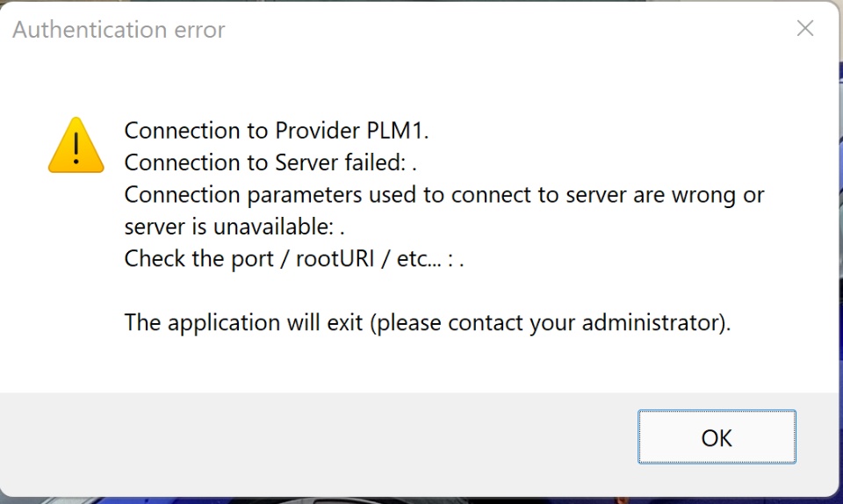Click the OK button
843x504 pixels.
tap(717, 437)
